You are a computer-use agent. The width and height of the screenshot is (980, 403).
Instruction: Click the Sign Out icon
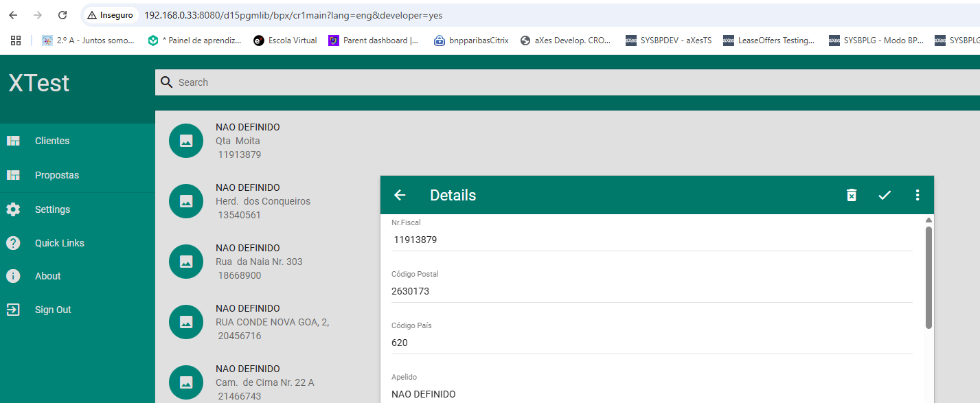[x=13, y=310]
